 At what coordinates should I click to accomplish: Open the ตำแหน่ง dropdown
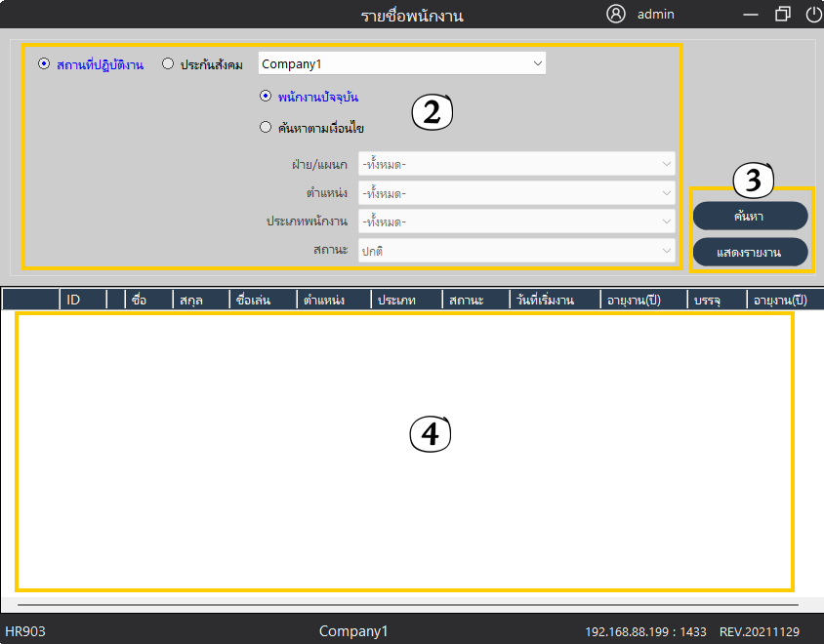(516, 193)
